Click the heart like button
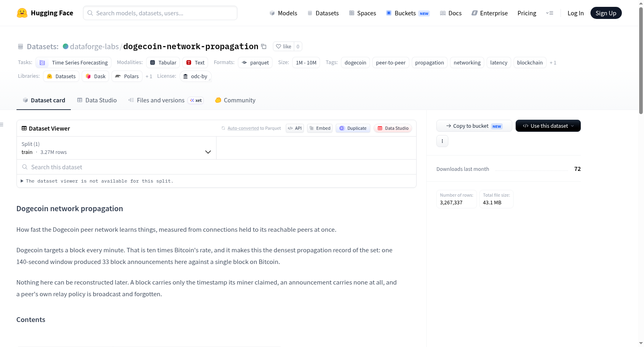Image resolution: width=644 pixels, height=347 pixels. 284,46
